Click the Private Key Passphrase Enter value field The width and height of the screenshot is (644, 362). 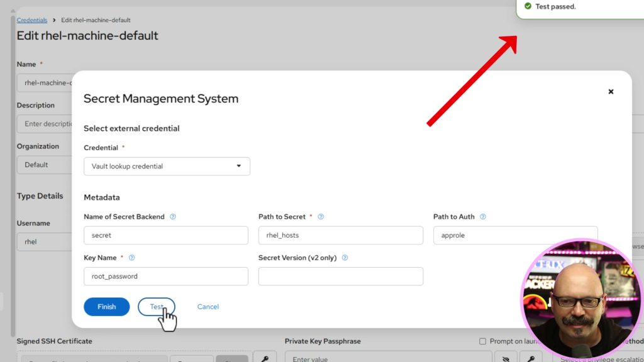[389, 358]
